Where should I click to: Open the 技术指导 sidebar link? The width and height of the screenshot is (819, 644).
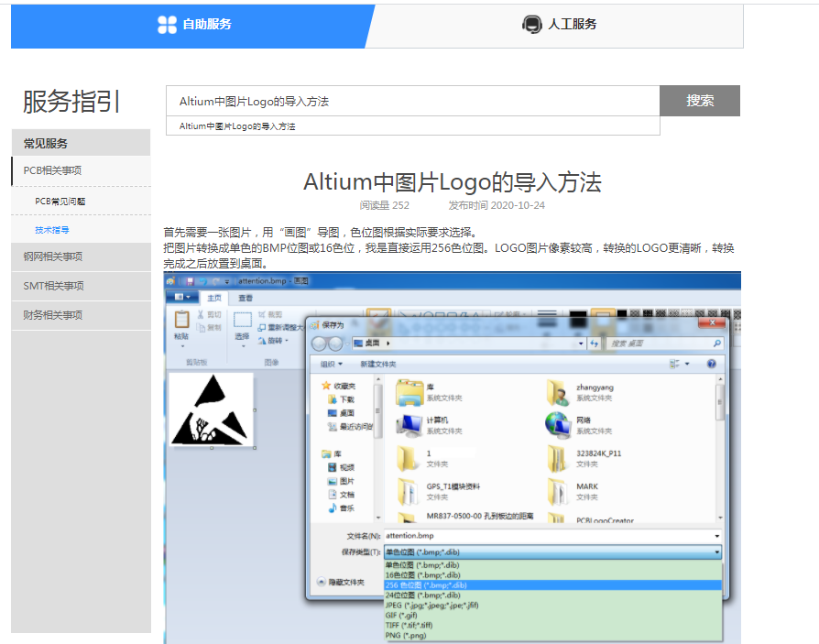click(x=52, y=230)
